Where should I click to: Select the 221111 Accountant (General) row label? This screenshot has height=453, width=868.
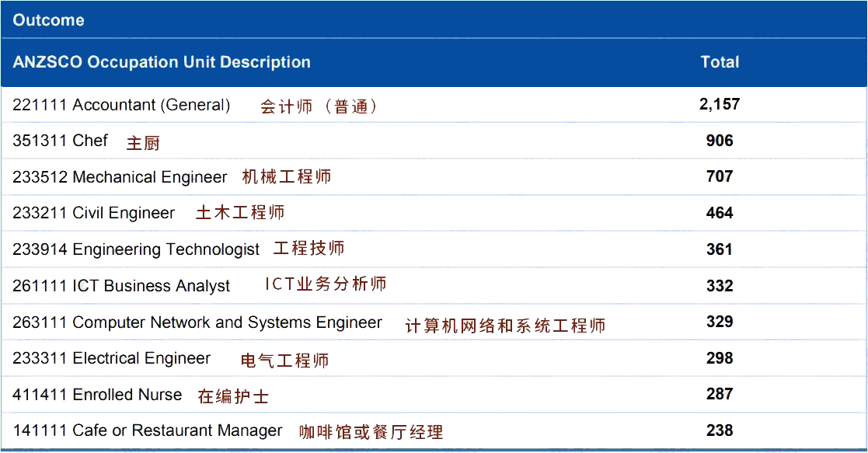(x=121, y=105)
